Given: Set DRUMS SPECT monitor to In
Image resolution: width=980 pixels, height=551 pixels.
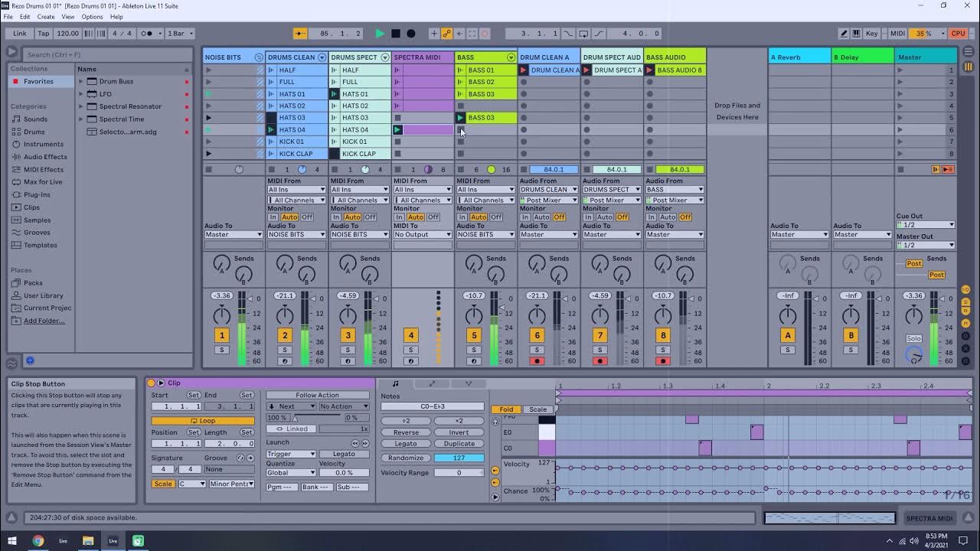Looking at the screenshot, I should click(335, 217).
